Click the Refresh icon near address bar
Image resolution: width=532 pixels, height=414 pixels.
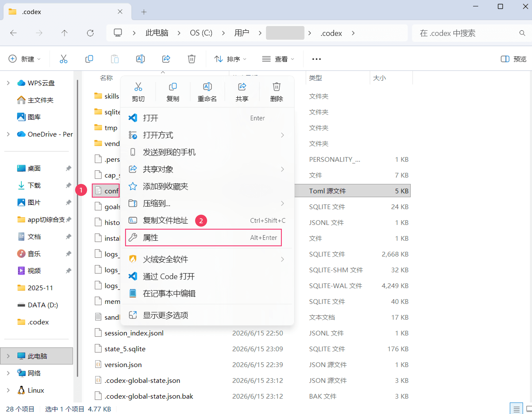pos(90,33)
